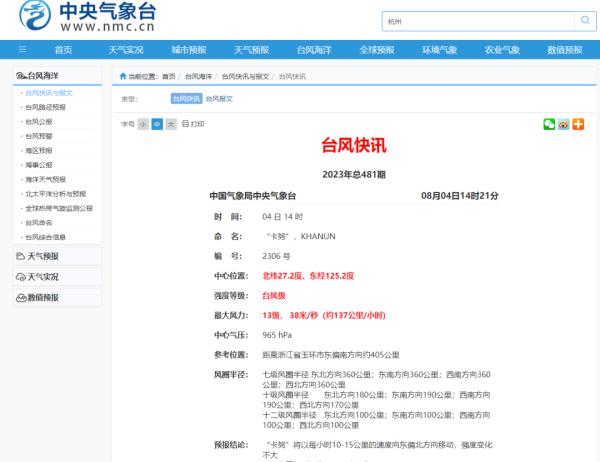This screenshot has height=462, width=600.
Task: Open 台风综合信息 sidebar link
Action: click(46, 237)
